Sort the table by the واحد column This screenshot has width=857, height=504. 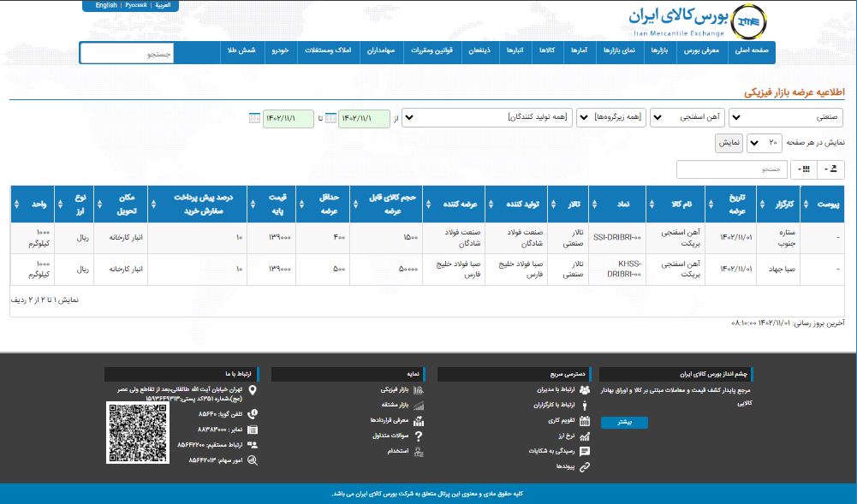click(x=33, y=205)
